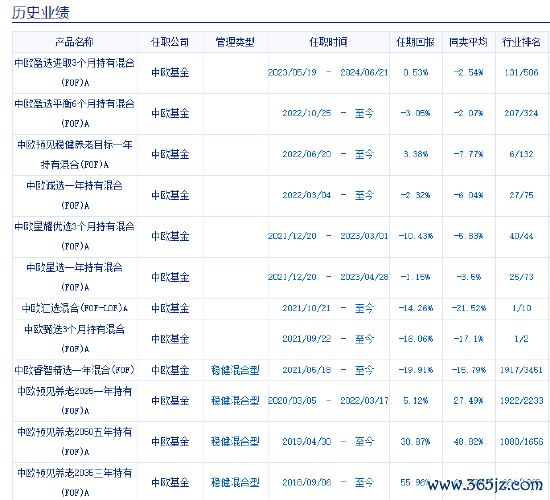Screen dimensions: 550x500
Task: Open 中欧星耀优选3个月持有混合(FOF)A link
Action: [75, 236]
